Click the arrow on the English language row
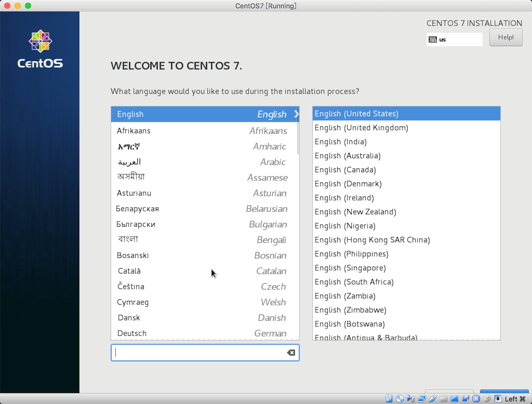Viewport: 532px width, 404px height. 297,114
